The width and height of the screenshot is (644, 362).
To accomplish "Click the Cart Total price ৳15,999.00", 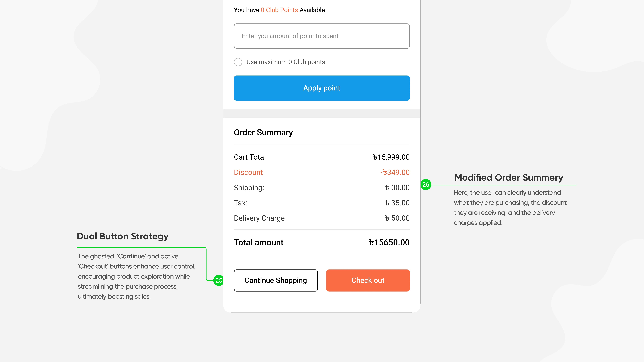I will pyautogui.click(x=391, y=157).
